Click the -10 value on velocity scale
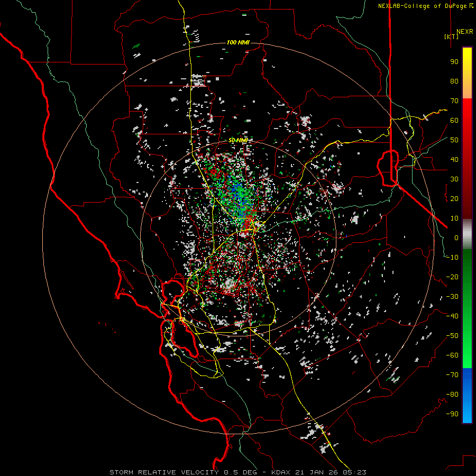Screen dimensions: 476x476 tap(452, 258)
